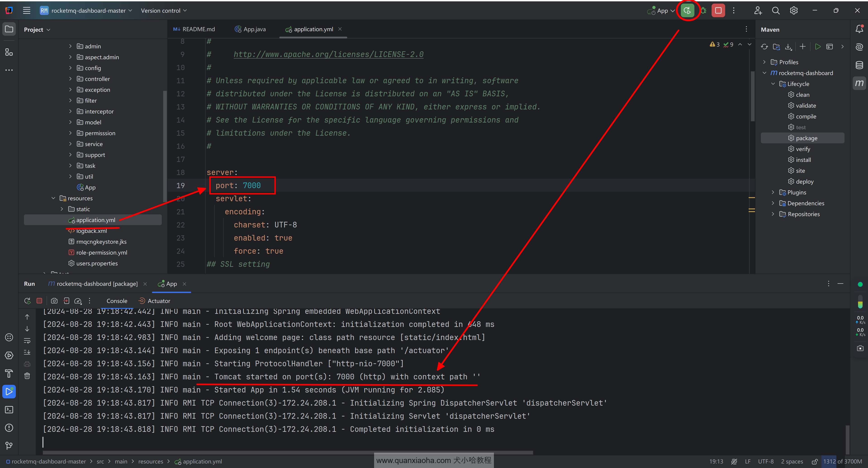Open the Apache LICENSE-2.0 link
Screen dimensions: 868x468
(328, 54)
